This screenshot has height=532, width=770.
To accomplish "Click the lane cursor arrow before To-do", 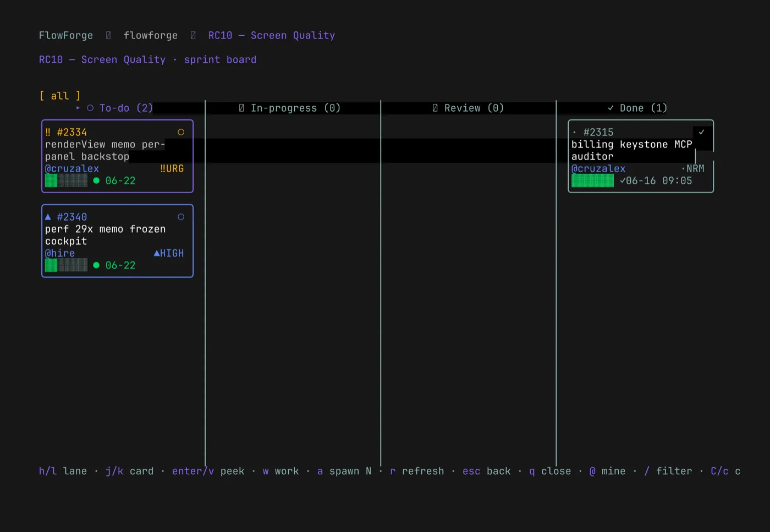I will pyautogui.click(x=78, y=108).
